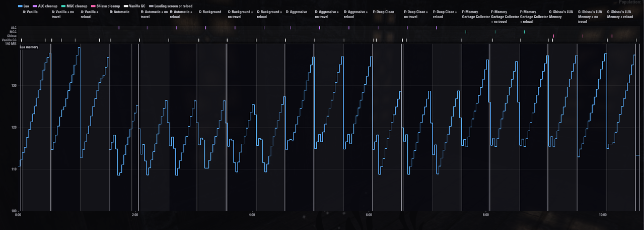The image size is (644, 230).
Task: Click the 2:00 time axis marker
Action: point(135,215)
